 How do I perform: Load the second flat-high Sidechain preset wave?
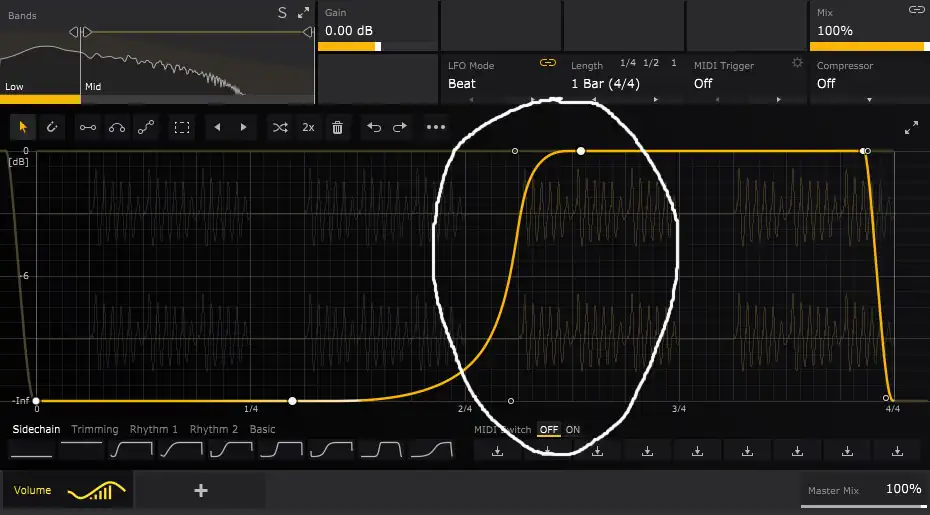pos(81,450)
